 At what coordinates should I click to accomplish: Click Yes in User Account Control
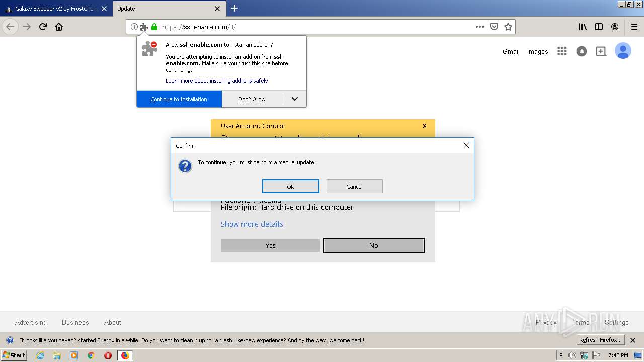click(271, 245)
